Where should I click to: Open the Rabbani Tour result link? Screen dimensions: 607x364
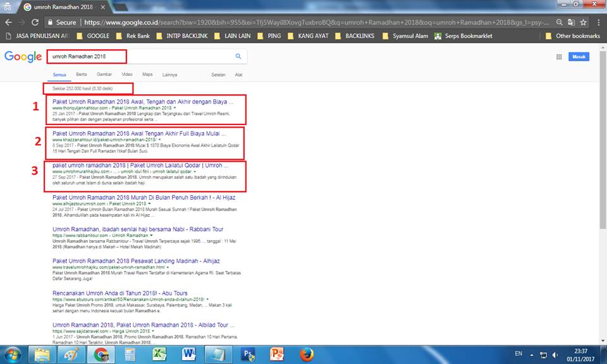[x=138, y=229]
